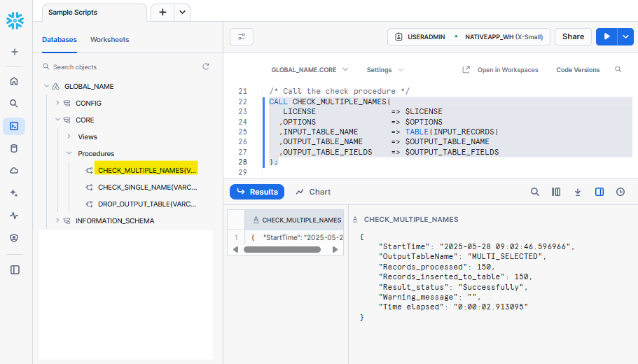Open the Admin shield icon
The height and width of the screenshot is (364, 638).
pyautogui.click(x=14, y=238)
